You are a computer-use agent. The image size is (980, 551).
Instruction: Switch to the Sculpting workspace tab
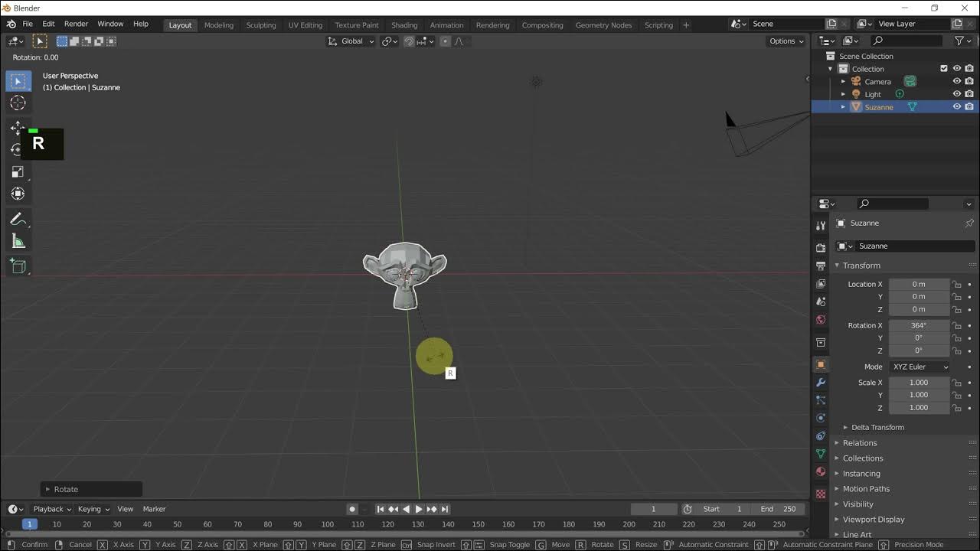[x=260, y=25]
